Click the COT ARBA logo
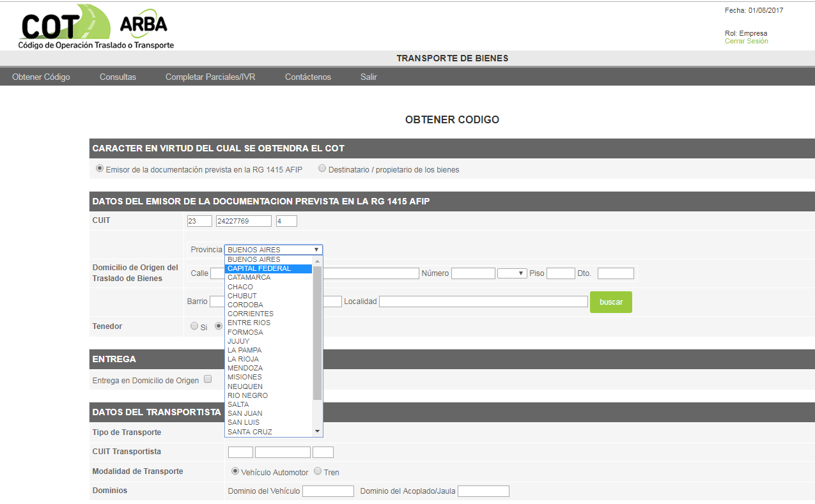 pyautogui.click(x=96, y=27)
